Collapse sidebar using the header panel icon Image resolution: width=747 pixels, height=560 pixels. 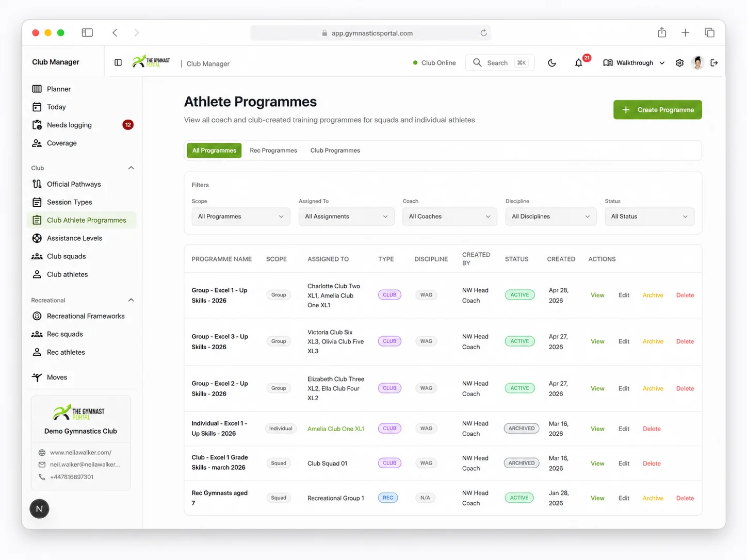118,62
